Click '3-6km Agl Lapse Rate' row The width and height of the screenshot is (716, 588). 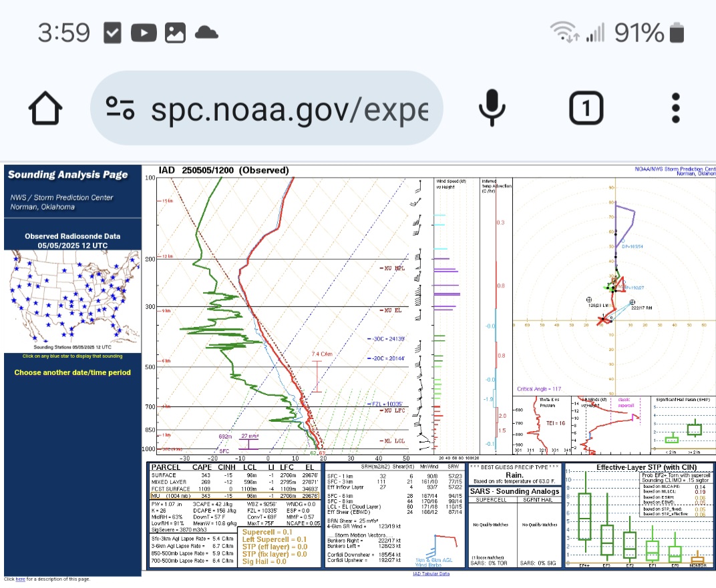click(x=193, y=546)
